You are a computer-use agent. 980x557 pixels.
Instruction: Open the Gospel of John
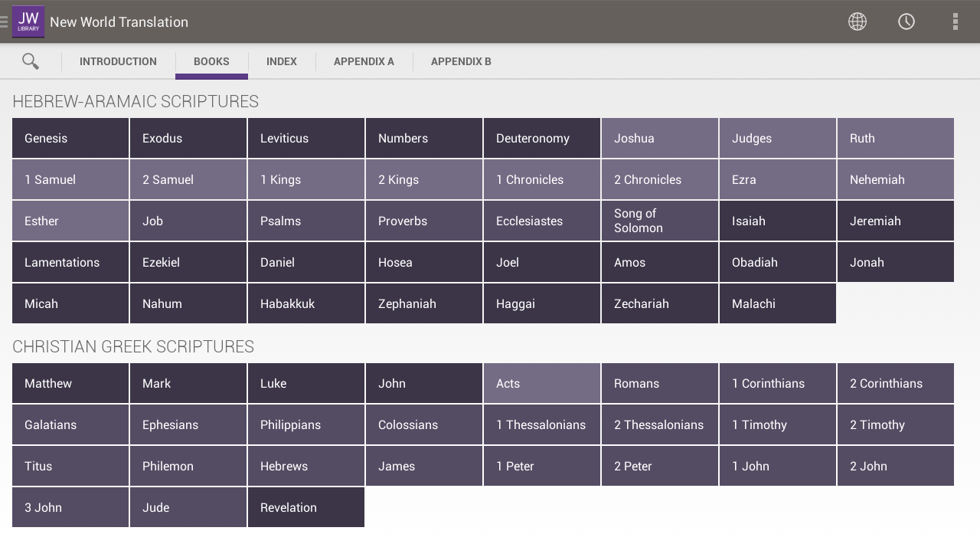pyautogui.click(x=424, y=383)
